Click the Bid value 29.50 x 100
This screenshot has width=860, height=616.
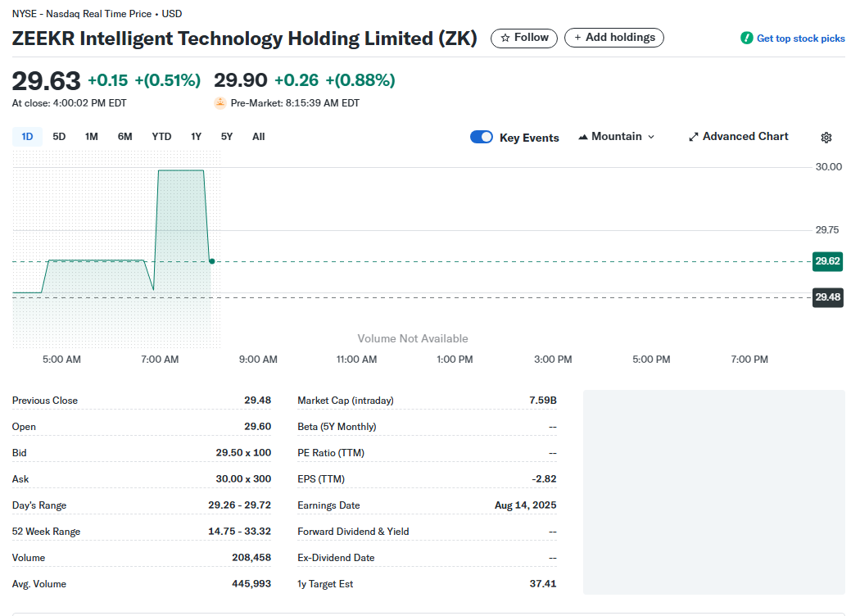click(x=243, y=452)
